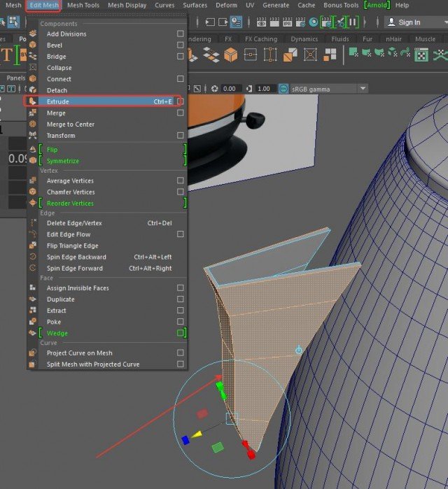448x489 pixels.
Task: Click the Spin Edge Backward icon
Action: tap(32, 257)
